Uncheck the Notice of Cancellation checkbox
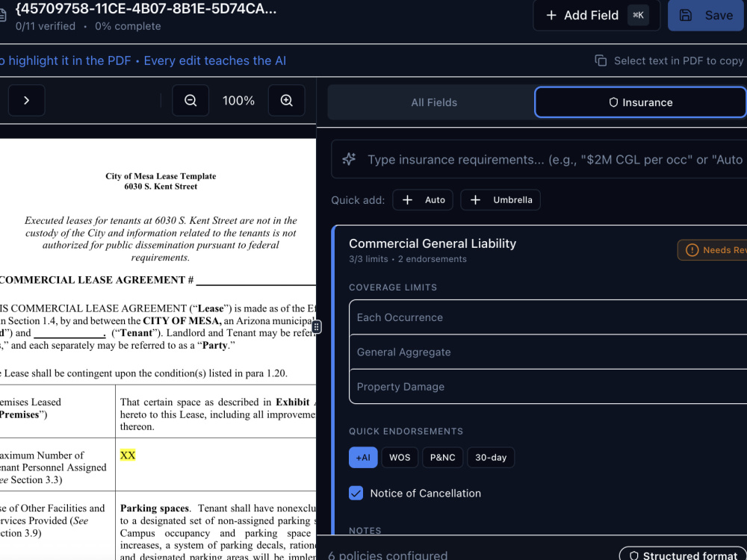 (x=356, y=494)
